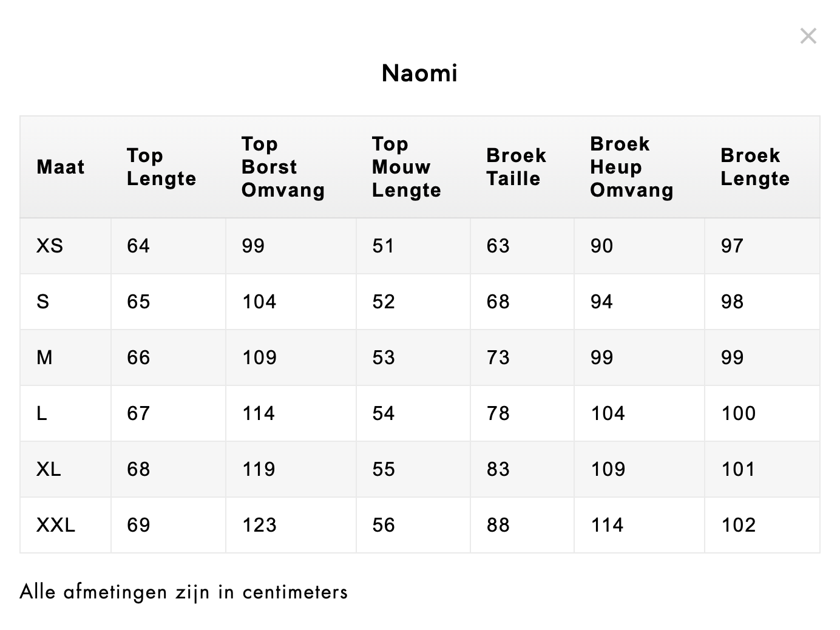This screenshot has width=840, height=630.
Task: Select the XS Broek Taille value 63
Action: point(498,246)
